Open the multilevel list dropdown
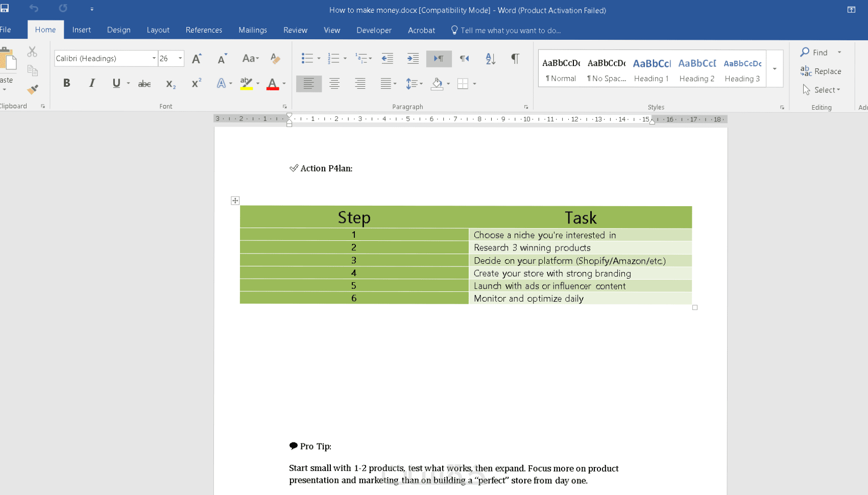 (370, 59)
